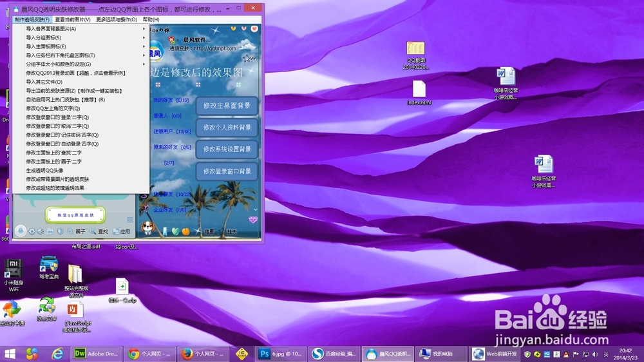Image resolution: width=644 pixels, height=362 pixels.
Task: Expand 导入任务栏右下角托盘区图标(T) submenu
Action: pyautogui.click(x=81, y=55)
